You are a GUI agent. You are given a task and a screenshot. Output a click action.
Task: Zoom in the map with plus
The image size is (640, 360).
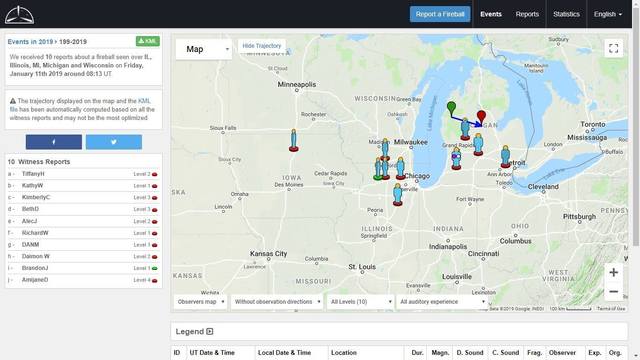coord(613,272)
